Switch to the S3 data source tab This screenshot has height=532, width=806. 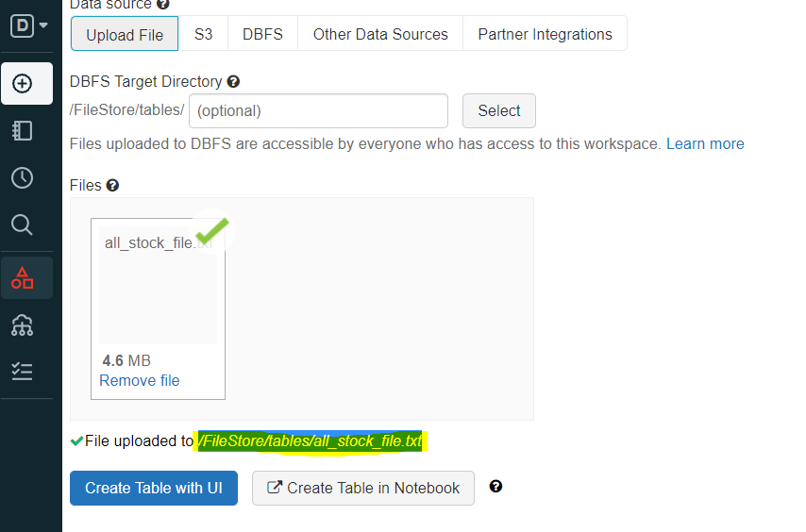tap(203, 34)
